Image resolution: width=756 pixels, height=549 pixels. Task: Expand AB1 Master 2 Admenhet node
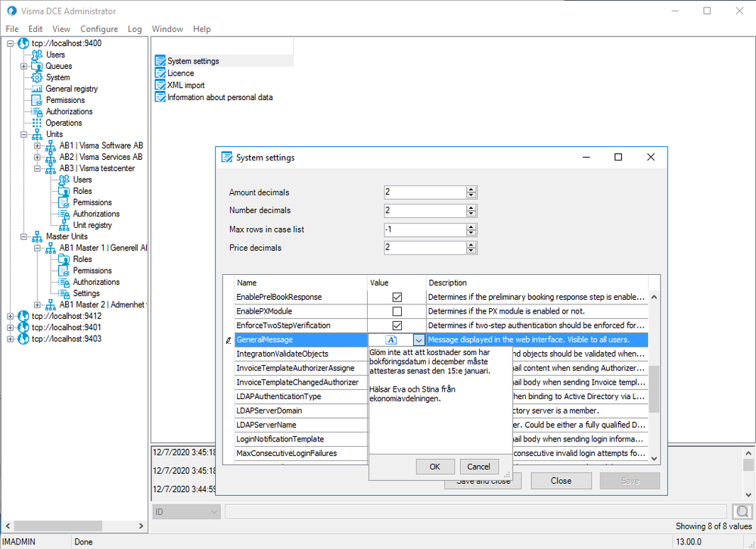[x=37, y=305]
